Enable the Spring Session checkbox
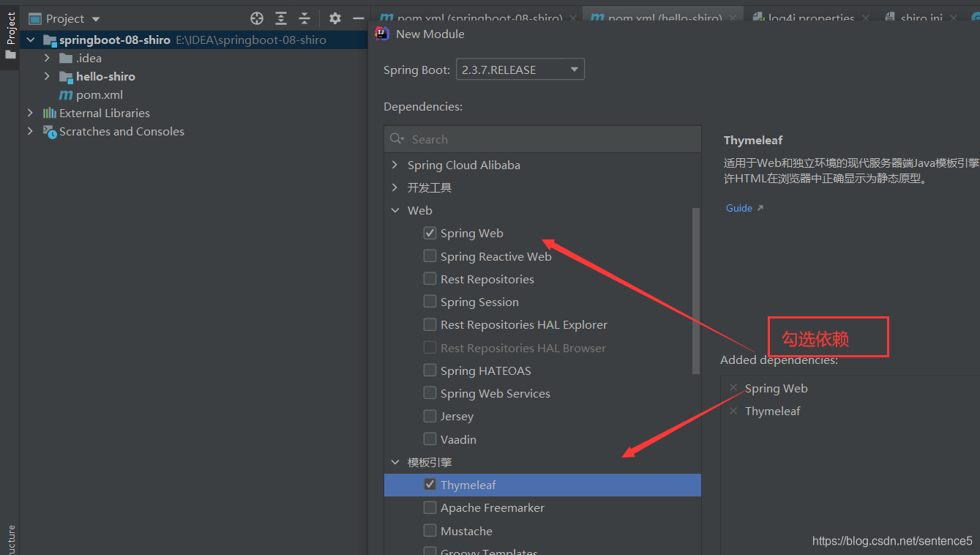Image resolution: width=980 pixels, height=555 pixels. point(430,302)
